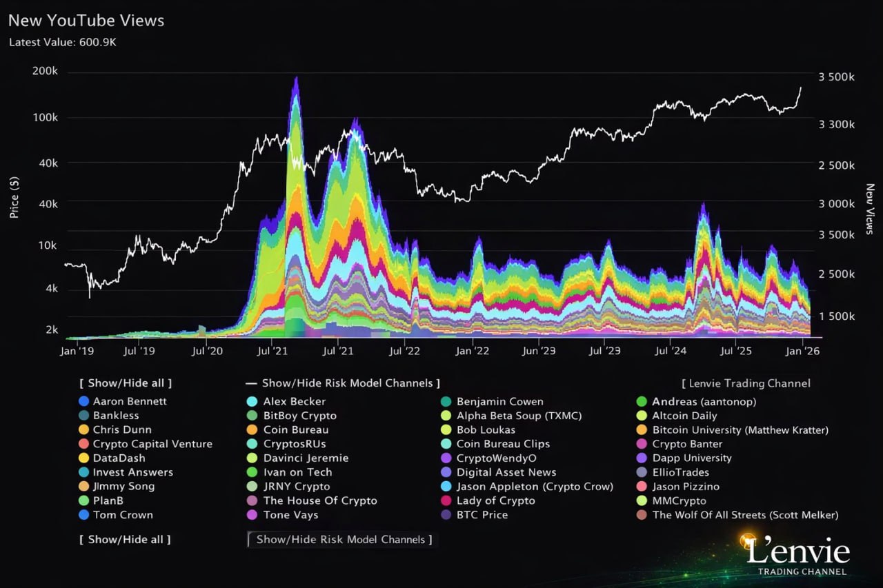The width and height of the screenshot is (883, 588).
Task: Toggle top Show/Hide Risk Model Channels
Action: coord(342,383)
